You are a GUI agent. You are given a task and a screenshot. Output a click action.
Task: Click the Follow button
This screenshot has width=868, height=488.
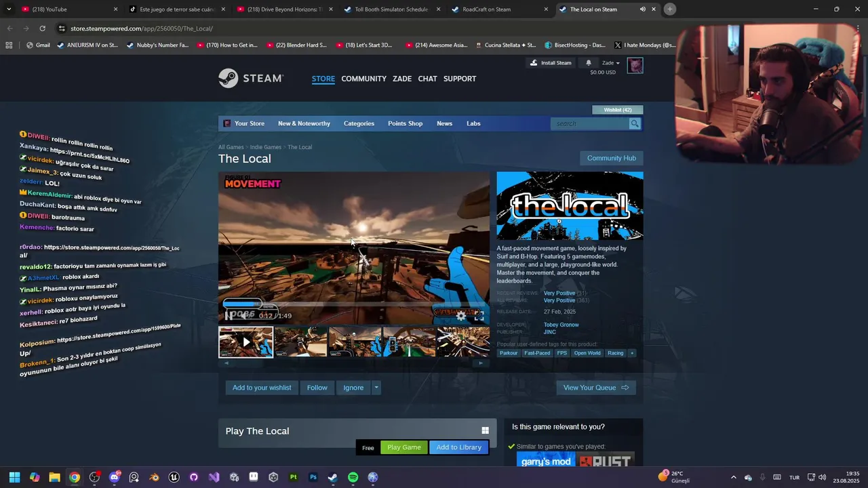pyautogui.click(x=317, y=388)
